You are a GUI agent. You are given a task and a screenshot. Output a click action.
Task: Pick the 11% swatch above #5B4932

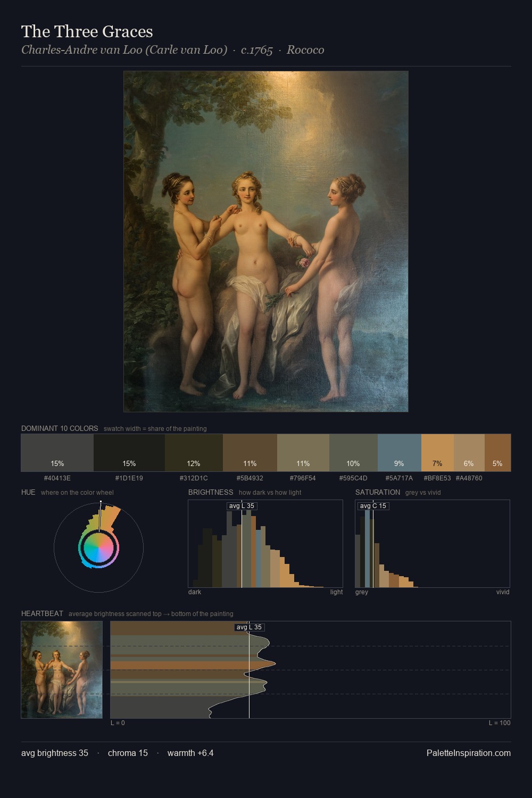[250, 453]
